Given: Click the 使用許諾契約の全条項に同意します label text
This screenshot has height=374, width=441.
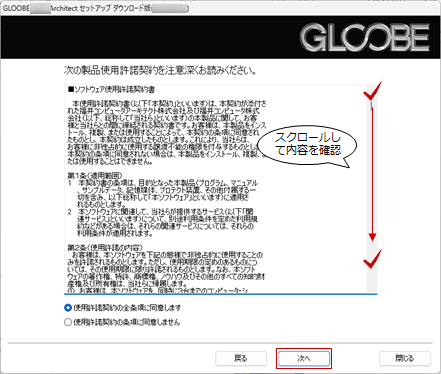Looking at the screenshot, I should 127,308.
